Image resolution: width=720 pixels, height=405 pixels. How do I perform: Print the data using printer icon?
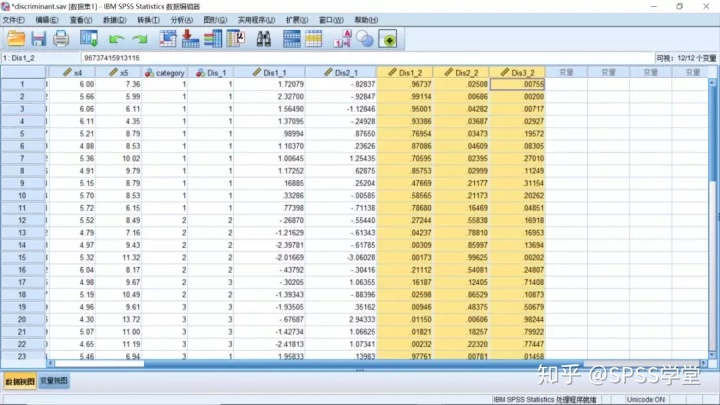point(61,39)
